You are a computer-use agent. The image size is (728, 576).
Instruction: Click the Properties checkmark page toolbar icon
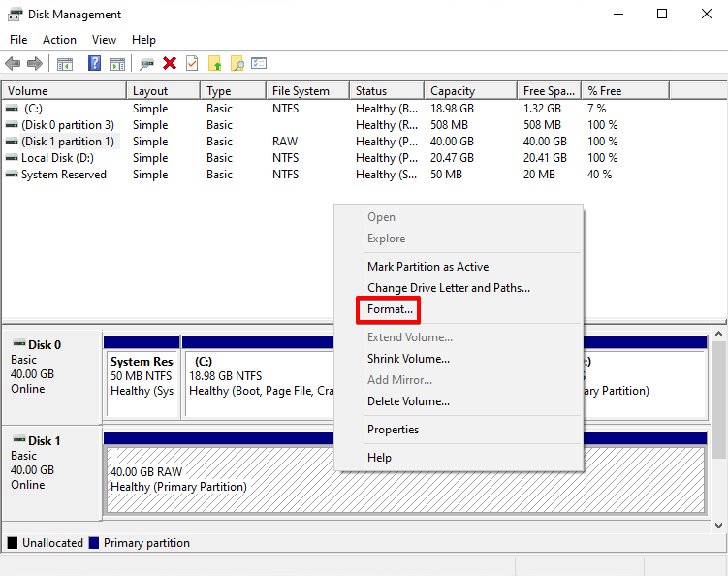pyautogui.click(x=192, y=63)
